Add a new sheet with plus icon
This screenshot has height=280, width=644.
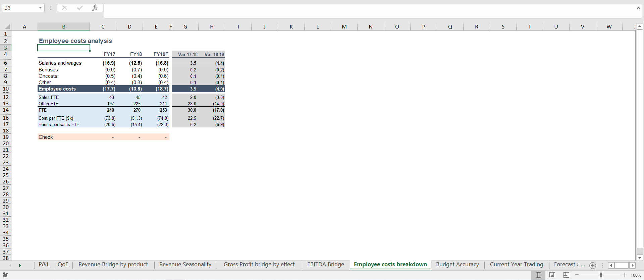pos(593,266)
